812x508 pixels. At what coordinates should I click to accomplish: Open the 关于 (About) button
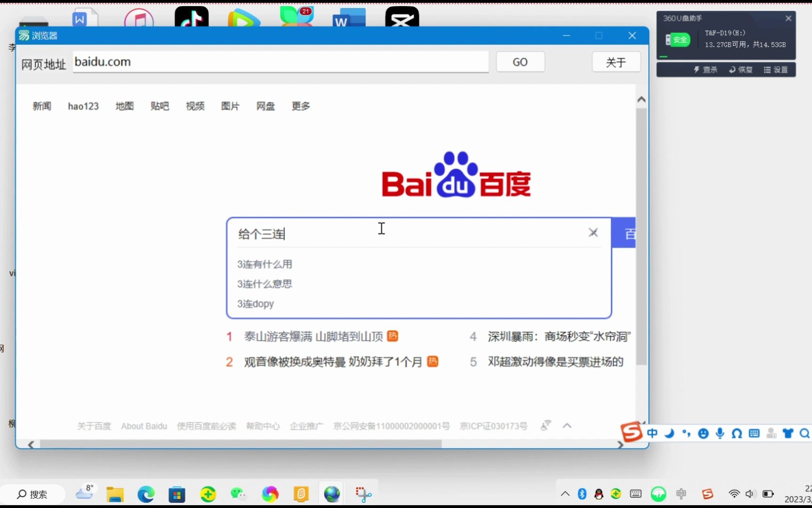[x=616, y=62]
